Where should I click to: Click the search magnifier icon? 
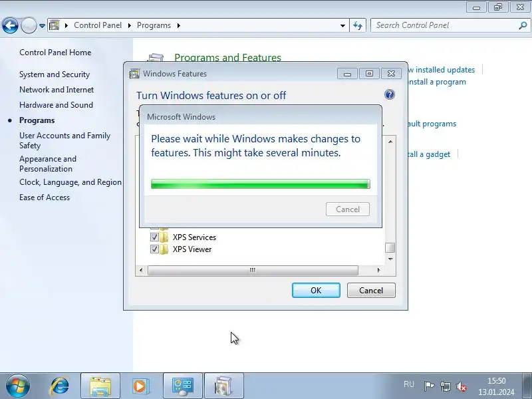pyautogui.click(x=523, y=25)
